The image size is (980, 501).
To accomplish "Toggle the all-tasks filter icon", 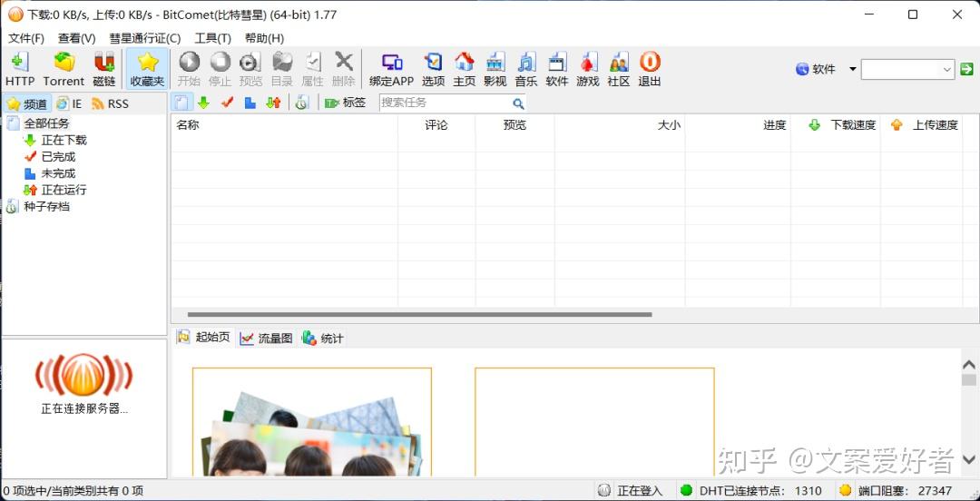I will (x=180, y=103).
